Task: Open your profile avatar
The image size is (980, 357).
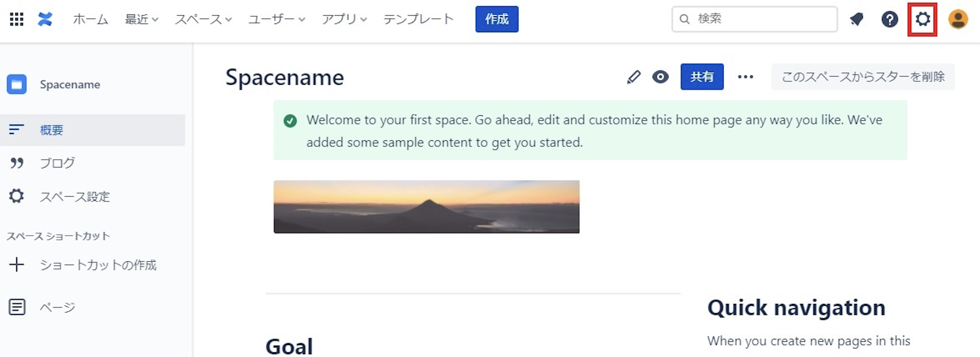Action: (958, 19)
